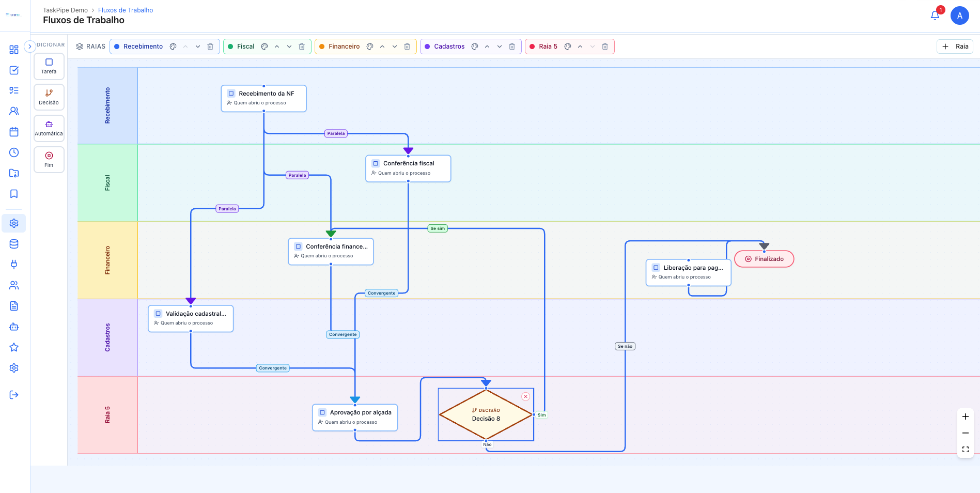Delete the Cadastros lane
980x493 pixels.
coord(512,47)
